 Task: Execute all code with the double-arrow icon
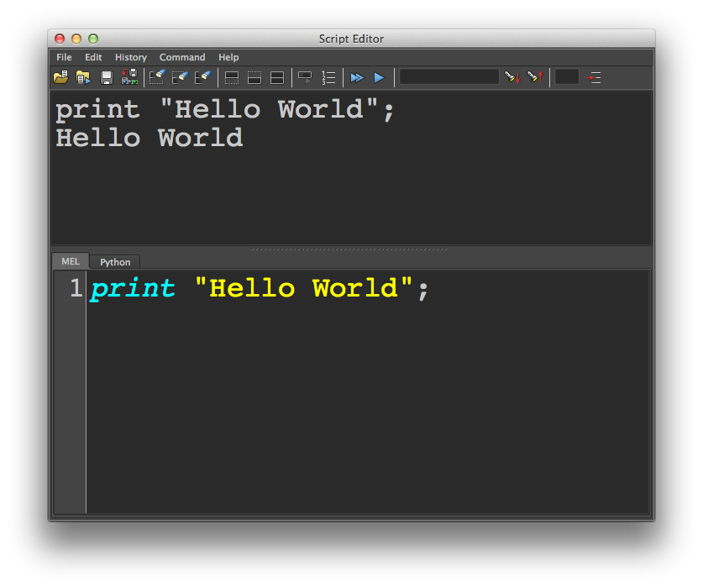[x=356, y=77]
